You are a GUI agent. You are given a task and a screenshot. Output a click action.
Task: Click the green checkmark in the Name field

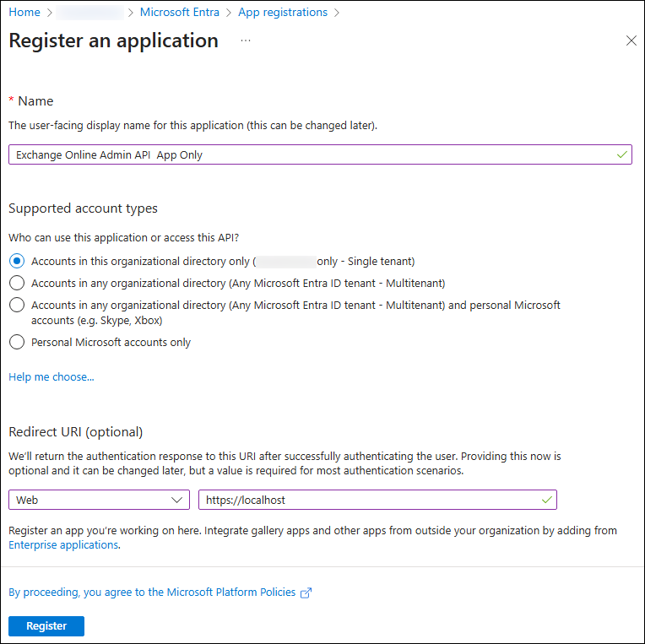(622, 154)
